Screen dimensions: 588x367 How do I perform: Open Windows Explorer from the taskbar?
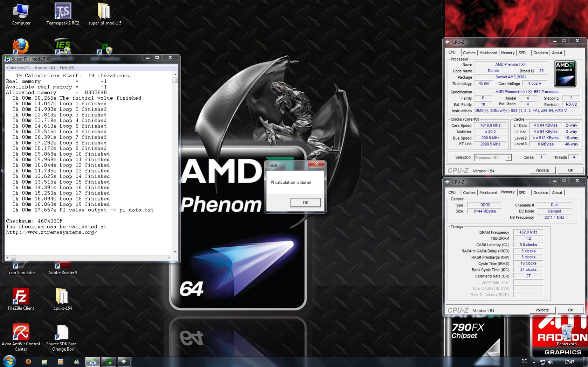click(x=44, y=362)
